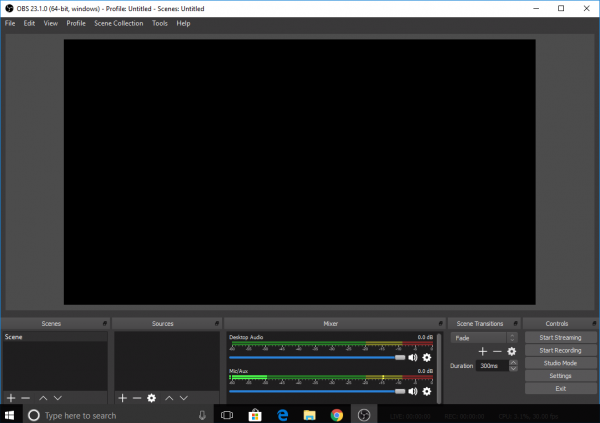Add a scene transition with plus icon
Viewport: 600px width, 423px height.
[482, 351]
